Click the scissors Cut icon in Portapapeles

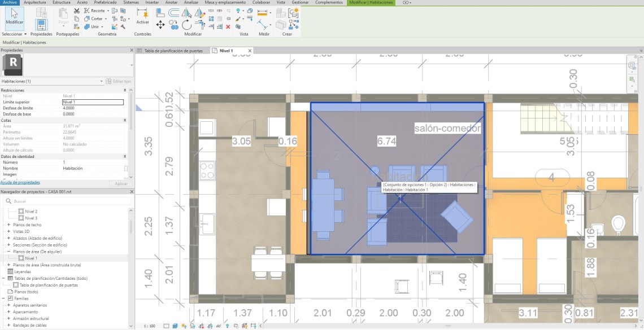(76, 11)
